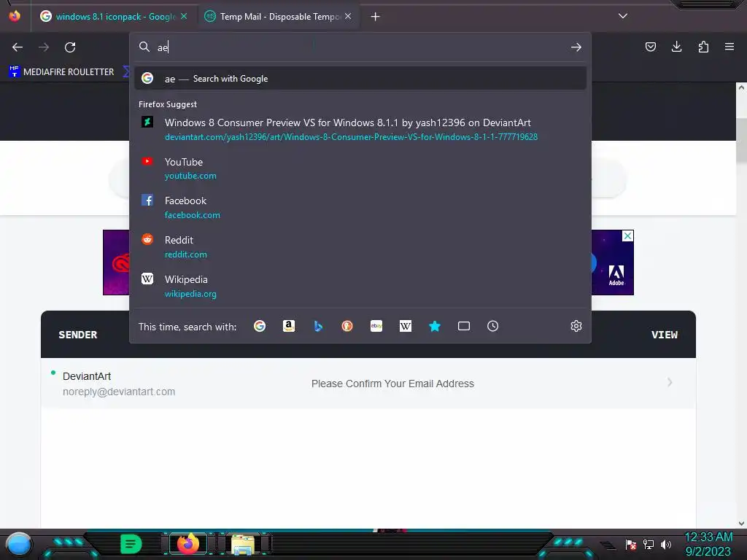Viewport: 747px width, 560px height.
Task: Click the VIEW column header
Action: [664, 335]
